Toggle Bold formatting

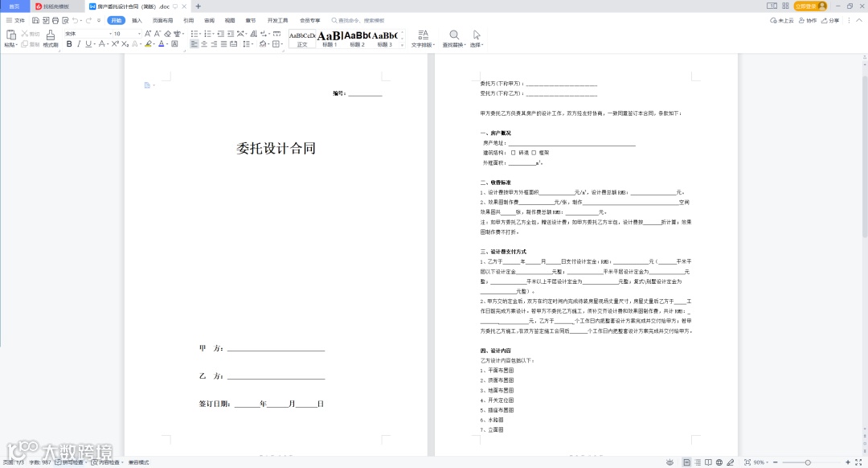pyautogui.click(x=69, y=43)
